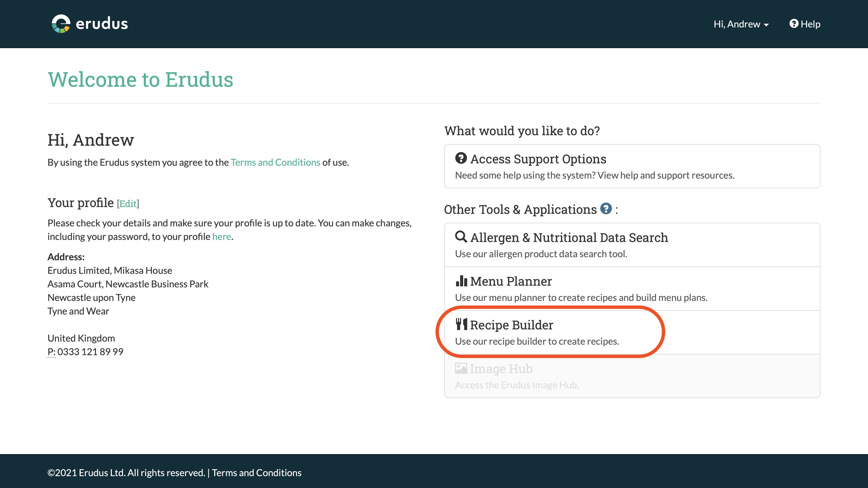Image resolution: width=868 pixels, height=488 pixels.
Task: Select the Recipe Builder heading
Action: coord(511,325)
